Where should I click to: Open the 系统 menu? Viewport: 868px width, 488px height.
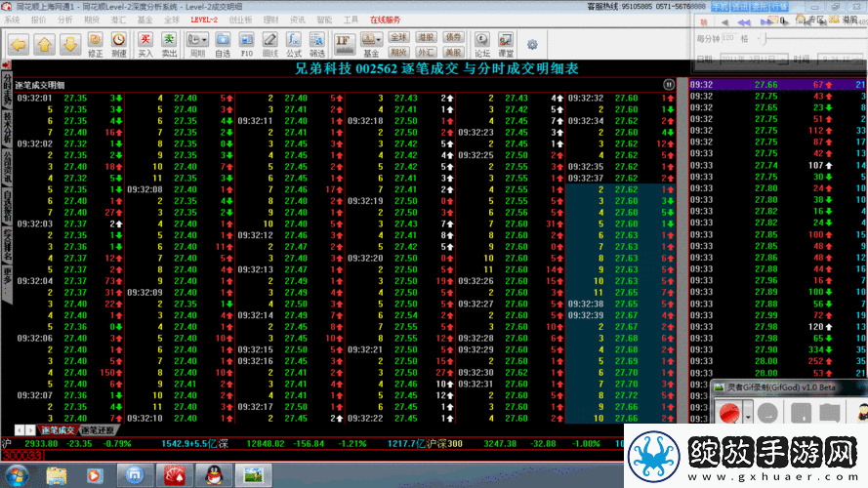(12, 20)
